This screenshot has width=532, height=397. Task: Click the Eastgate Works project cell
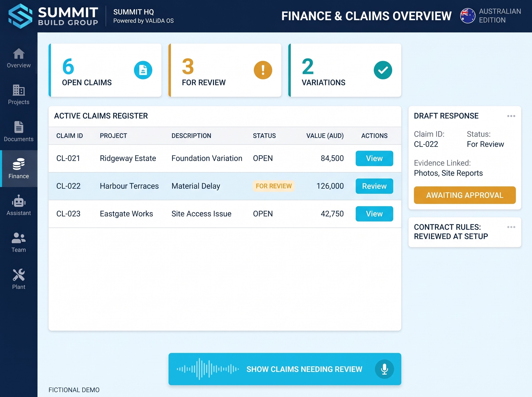coord(126,214)
